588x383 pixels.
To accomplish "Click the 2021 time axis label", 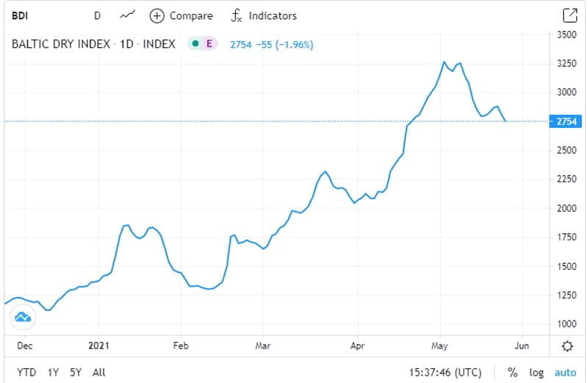I will coord(98,346).
